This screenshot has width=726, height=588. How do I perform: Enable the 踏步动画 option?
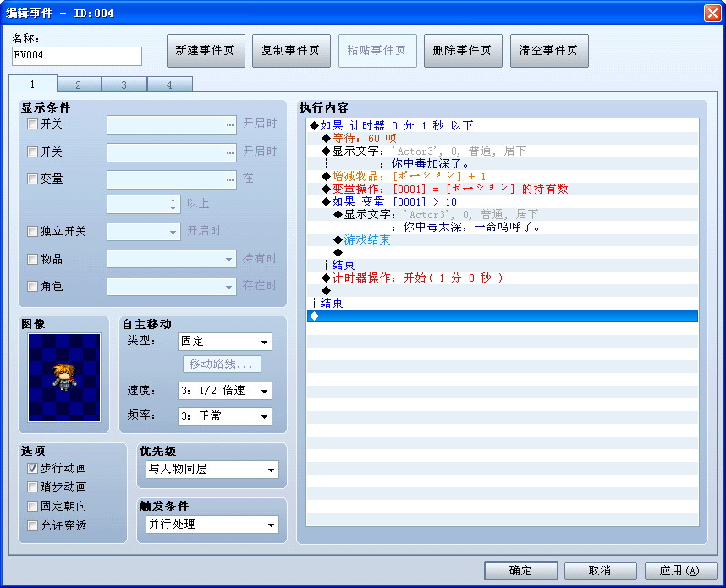coord(32,486)
